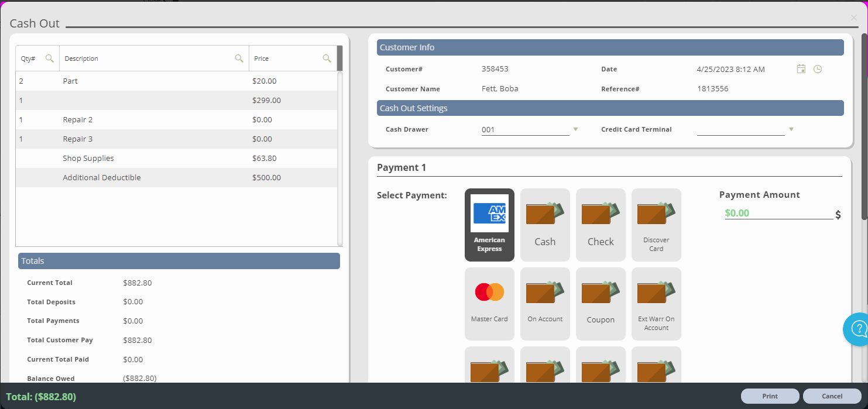Open the Cash Drawer dropdown
Viewport: 868px width, 409px height.
(x=575, y=129)
